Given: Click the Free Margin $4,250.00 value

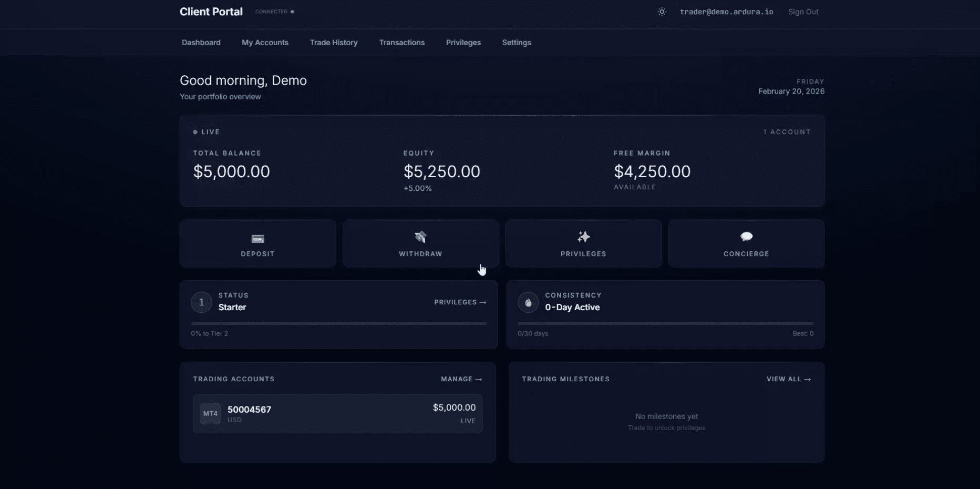Looking at the screenshot, I should click(x=652, y=171).
